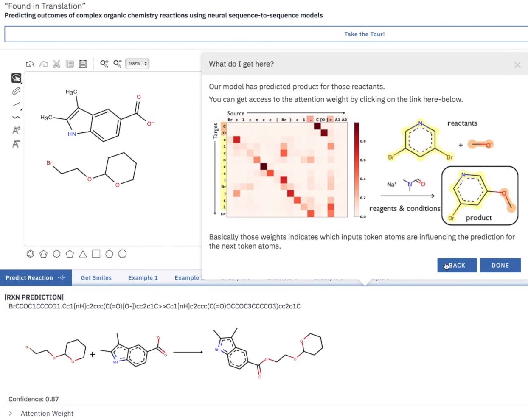Expand the Attention Weight section
The width and height of the screenshot is (528, 420).
click(x=47, y=413)
